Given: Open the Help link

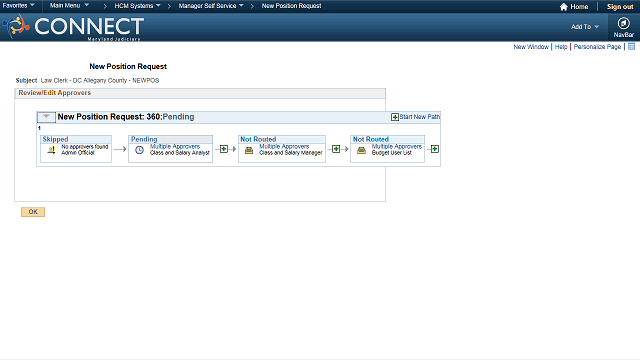Looking at the screenshot, I should click(561, 47).
